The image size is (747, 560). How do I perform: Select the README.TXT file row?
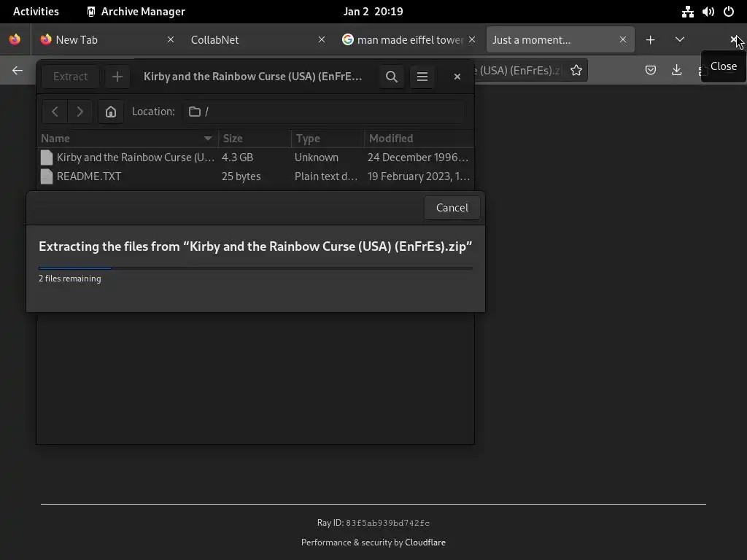click(x=255, y=176)
